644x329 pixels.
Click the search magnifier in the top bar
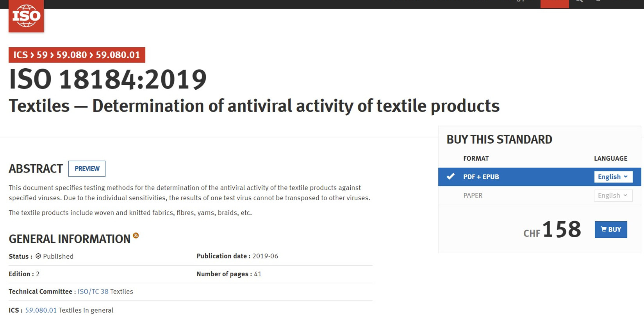(579, 1)
